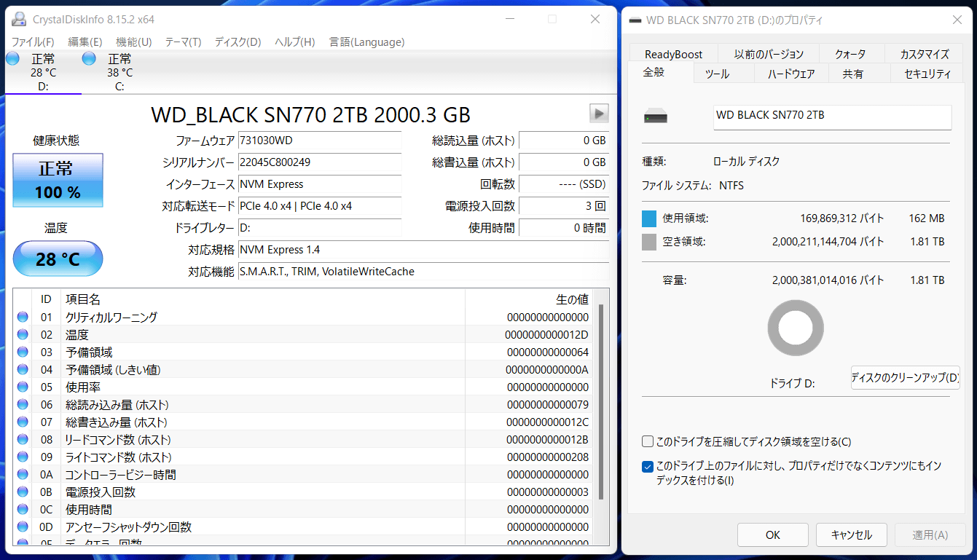Viewport: 977px width, 560px height.
Task: Click the drive name field WD BLACK SN770 2TB
Action: point(832,117)
